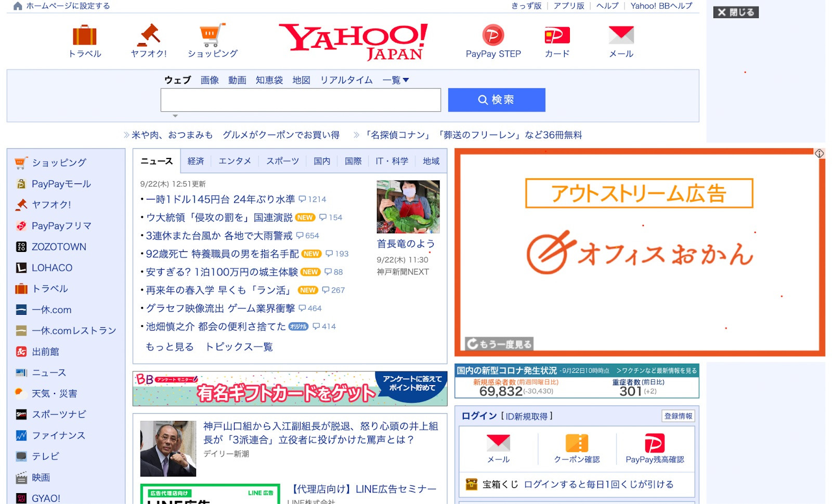Open ショッピング cart icon in left sidebar
The image size is (832, 504).
(x=21, y=163)
